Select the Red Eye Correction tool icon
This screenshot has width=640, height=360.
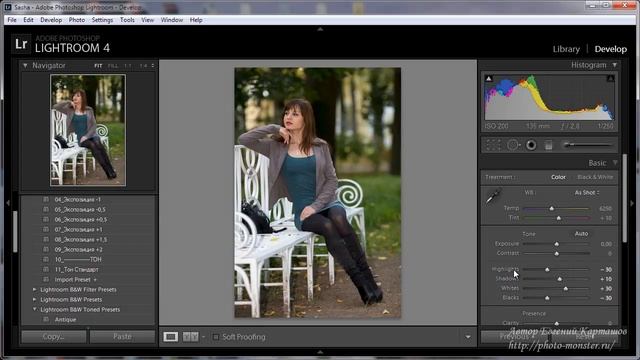(x=531, y=145)
